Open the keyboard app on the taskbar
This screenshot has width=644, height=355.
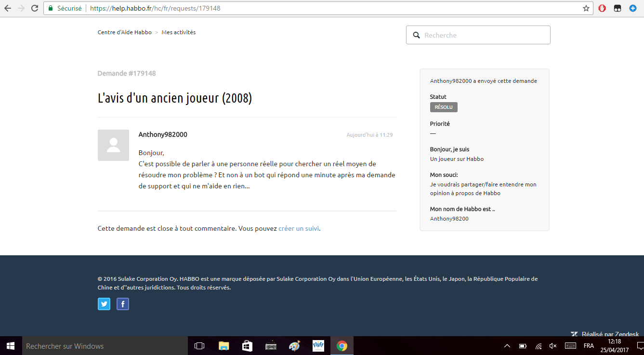271,346
